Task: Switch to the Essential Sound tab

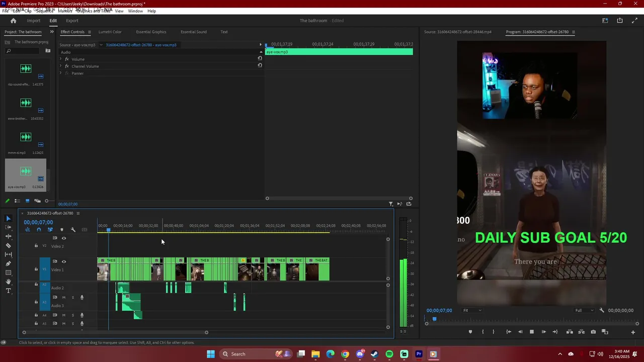Action: pos(194,32)
